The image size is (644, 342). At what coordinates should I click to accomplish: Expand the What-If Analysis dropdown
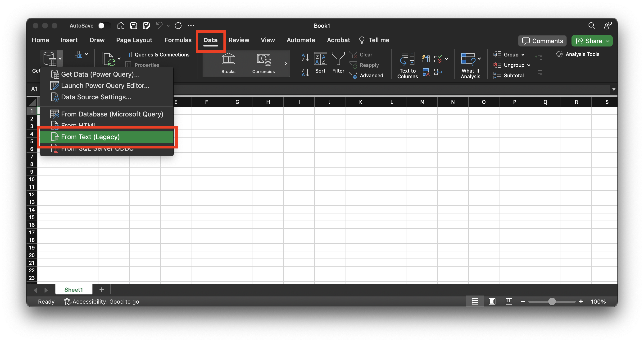[x=479, y=59]
